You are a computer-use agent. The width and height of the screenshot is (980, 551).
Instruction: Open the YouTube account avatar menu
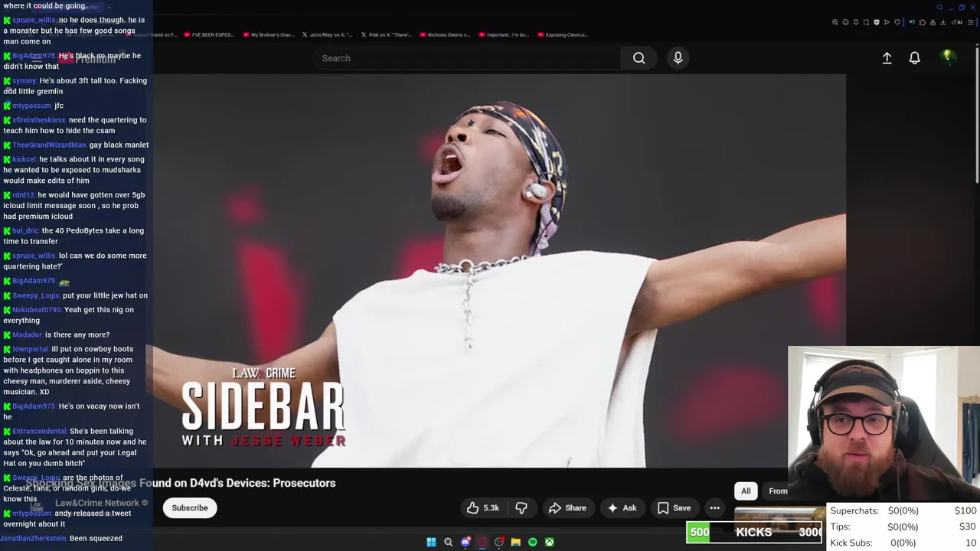pyautogui.click(x=948, y=57)
